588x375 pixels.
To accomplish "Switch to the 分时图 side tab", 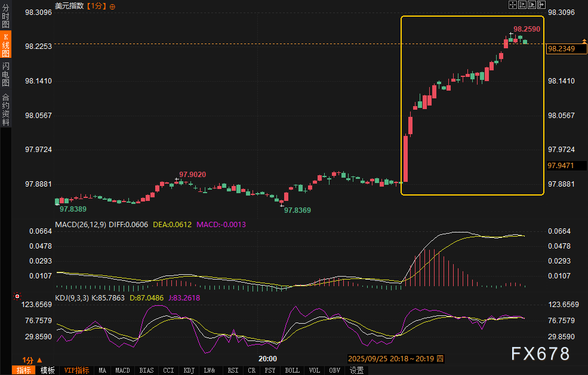I will (5, 16).
